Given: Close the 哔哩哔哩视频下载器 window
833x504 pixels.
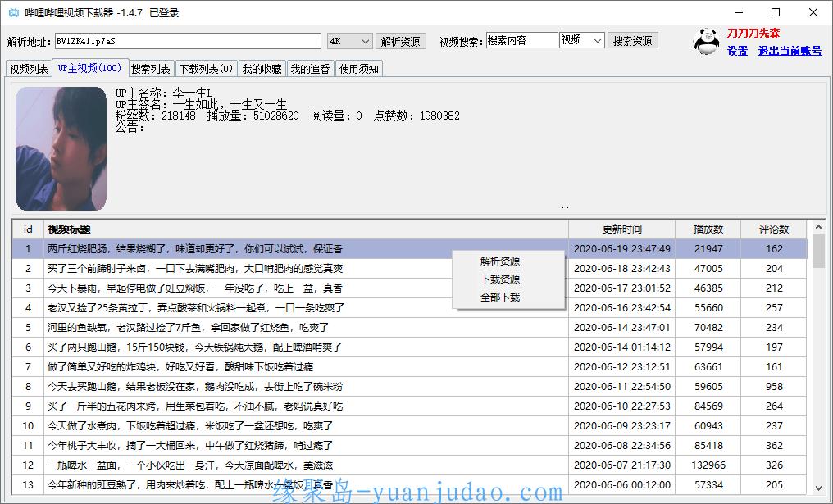Looking at the screenshot, I should tap(813, 12).
